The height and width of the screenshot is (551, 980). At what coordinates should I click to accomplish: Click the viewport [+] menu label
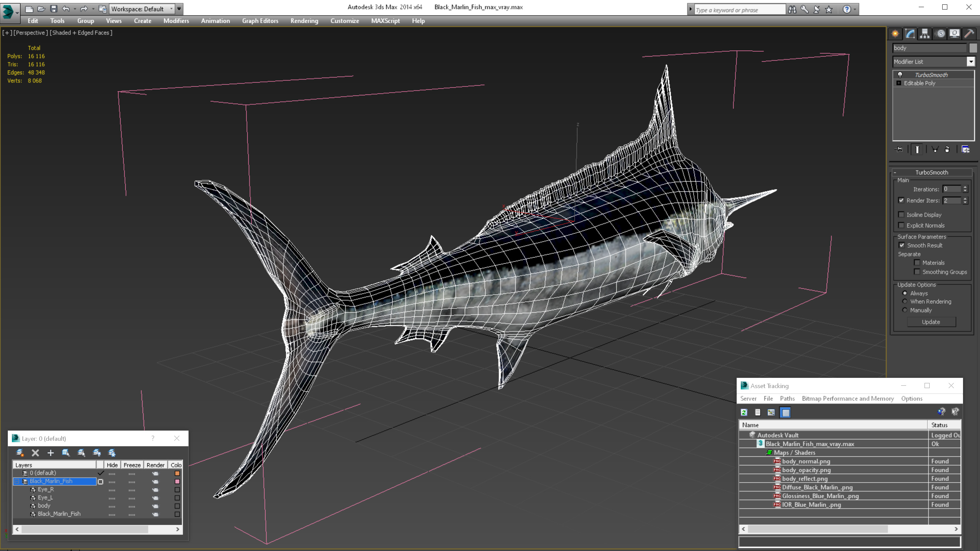[x=7, y=33]
